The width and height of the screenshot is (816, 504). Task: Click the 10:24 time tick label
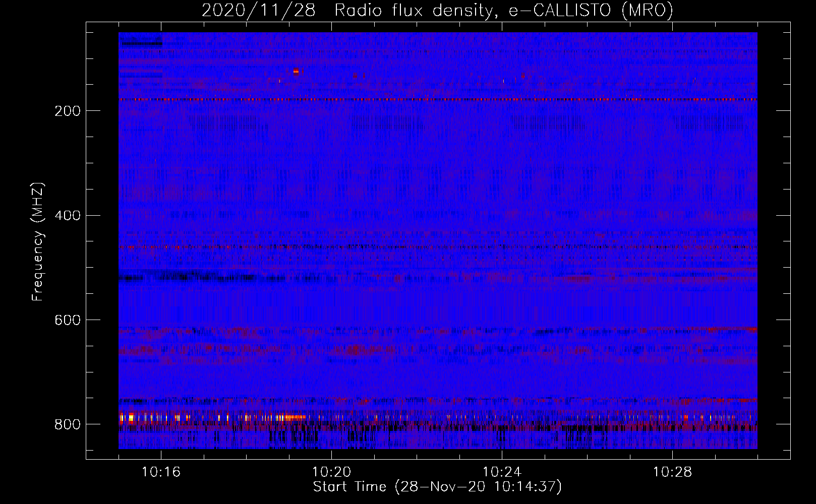click(x=502, y=472)
